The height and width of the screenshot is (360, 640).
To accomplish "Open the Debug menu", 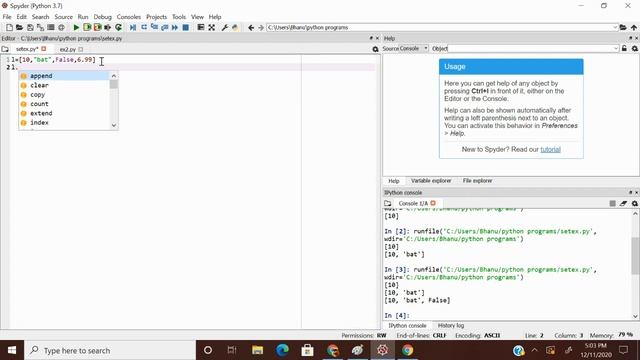I will [102, 17].
